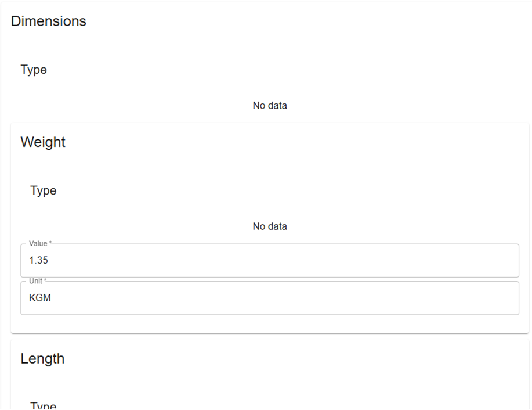The width and height of the screenshot is (532, 410).
Task: Click the Length card heading
Action: [x=42, y=359]
